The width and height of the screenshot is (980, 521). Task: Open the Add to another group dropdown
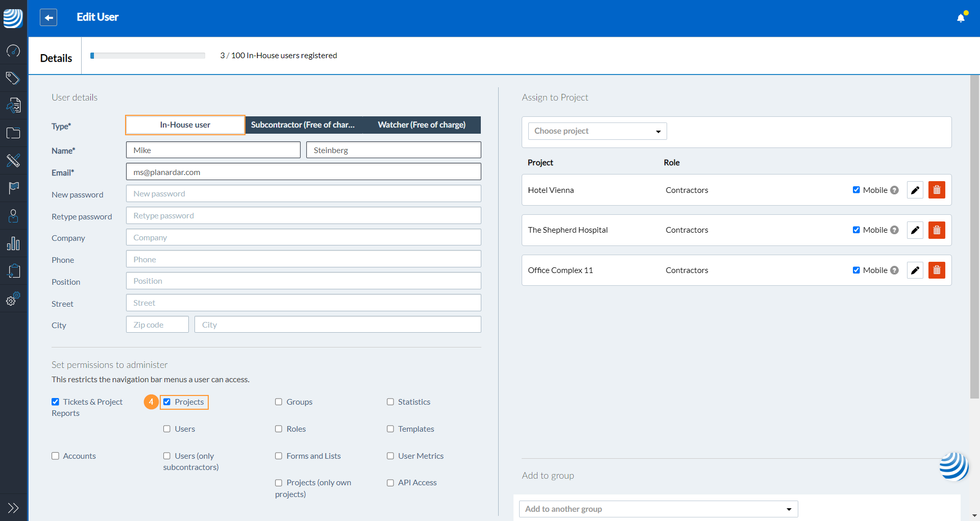(x=658, y=509)
